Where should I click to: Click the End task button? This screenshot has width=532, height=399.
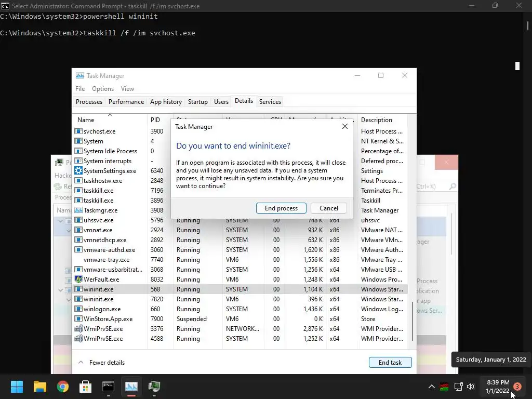(x=390, y=362)
